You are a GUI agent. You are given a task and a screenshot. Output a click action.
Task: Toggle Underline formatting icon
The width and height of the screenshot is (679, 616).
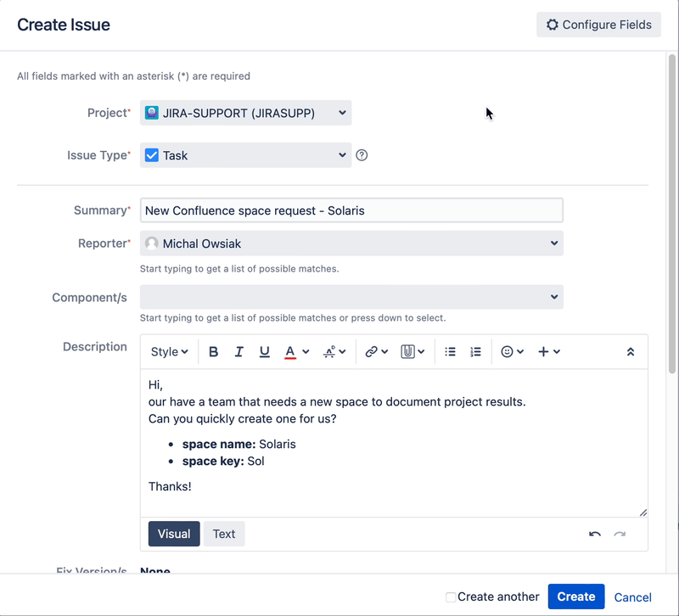click(x=264, y=352)
